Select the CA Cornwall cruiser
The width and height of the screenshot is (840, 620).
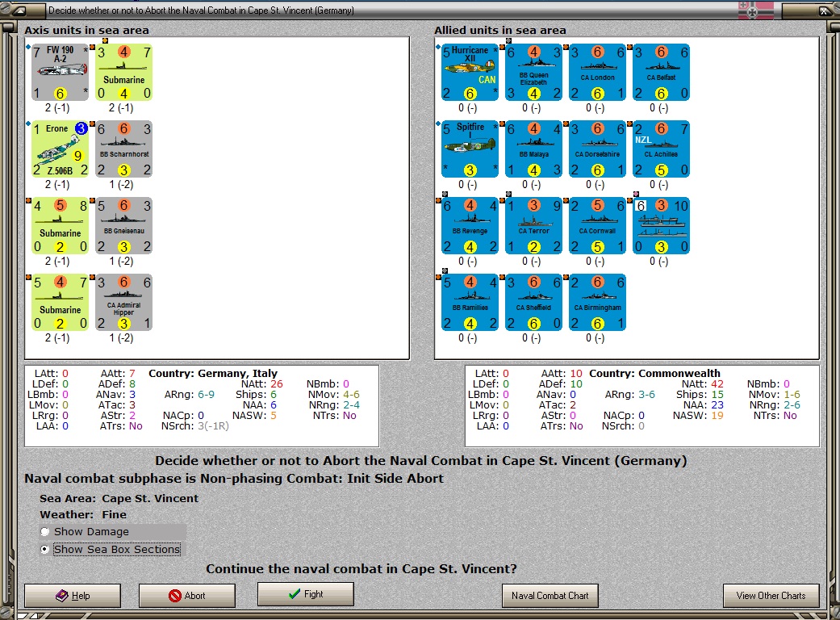pyautogui.click(x=597, y=225)
